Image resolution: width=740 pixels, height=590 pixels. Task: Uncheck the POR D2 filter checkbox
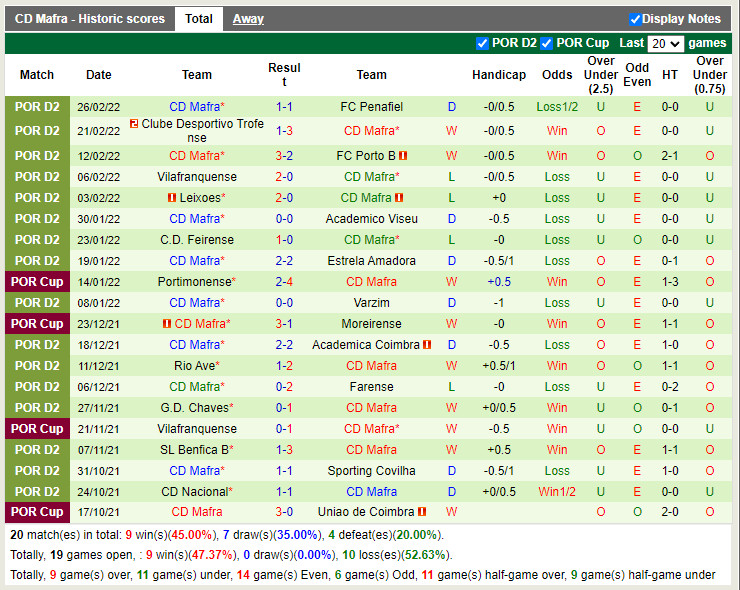pos(482,43)
